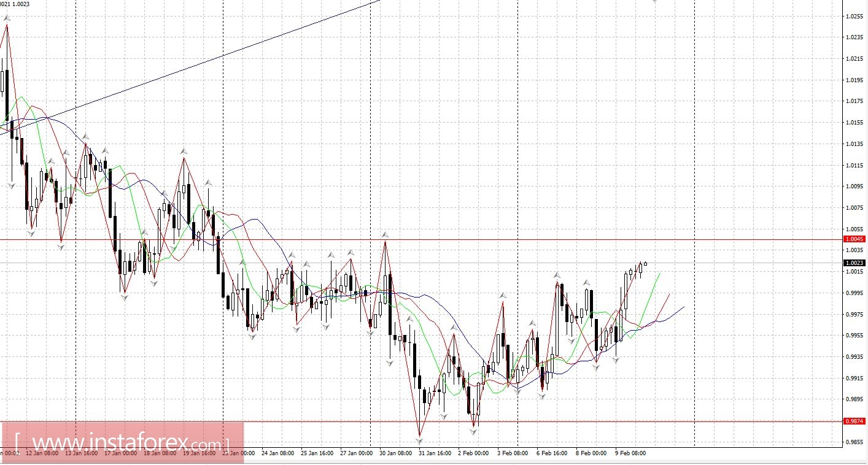The width and height of the screenshot is (868, 465).
Task: Click the black 1.0023 current price tag
Action: point(854,263)
